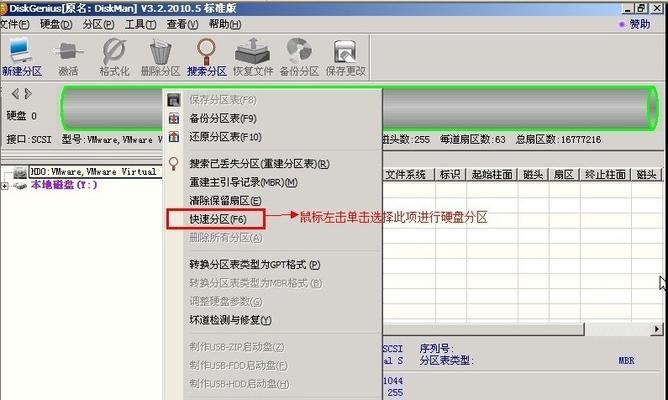Click the 删除所有分区(A) menu entry

226,238
